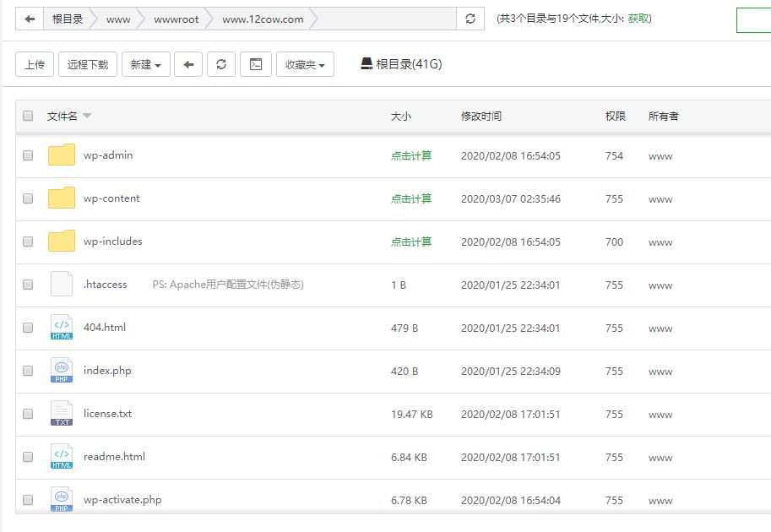Click the 上传 upload button
Image resolution: width=771 pixels, height=532 pixels.
[x=35, y=64]
